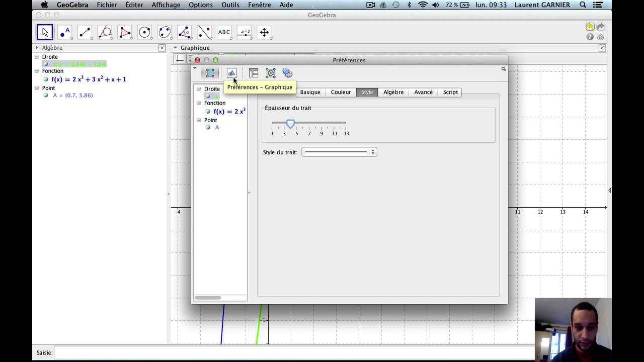Toggle visibility marble of Droite a in Préférences
This screenshot has height=362, width=644.
208,97
